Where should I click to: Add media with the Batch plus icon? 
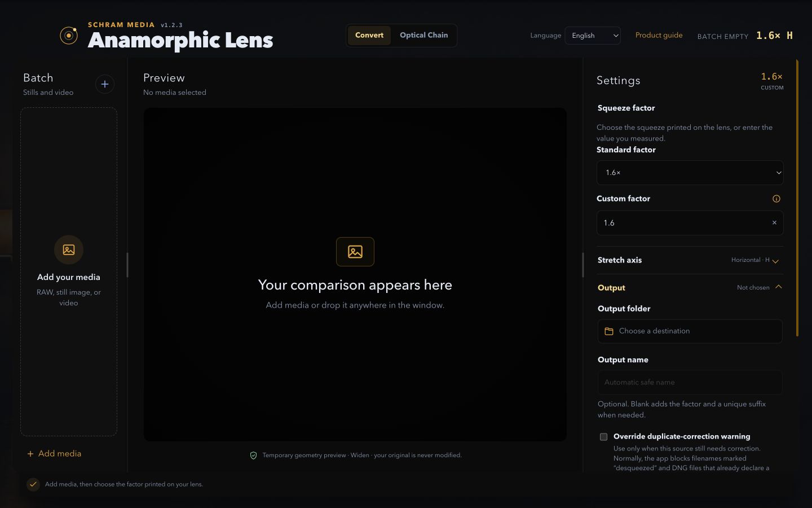[x=105, y=84]
